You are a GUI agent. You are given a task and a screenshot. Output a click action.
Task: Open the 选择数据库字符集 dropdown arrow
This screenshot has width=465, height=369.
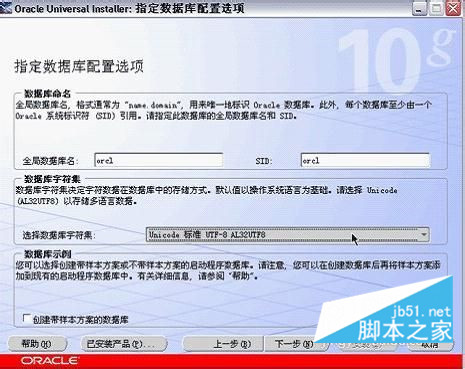click(423, 235)
